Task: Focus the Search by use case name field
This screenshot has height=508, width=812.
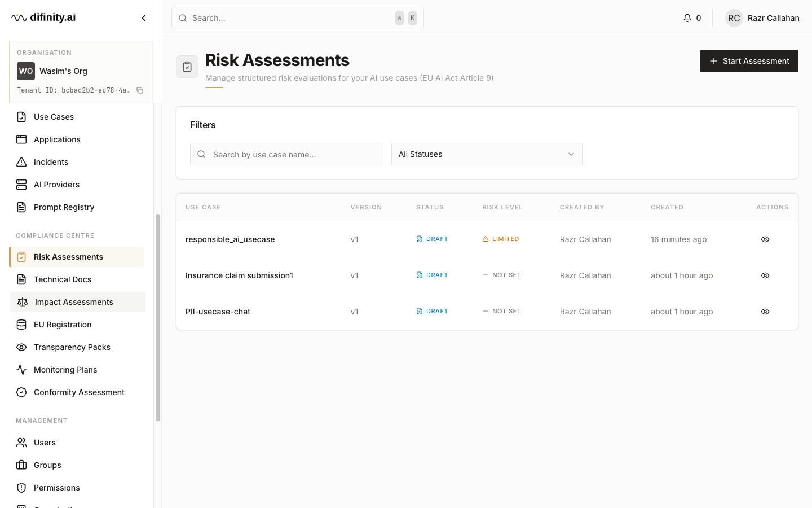Action: click(x=286, y=154)
